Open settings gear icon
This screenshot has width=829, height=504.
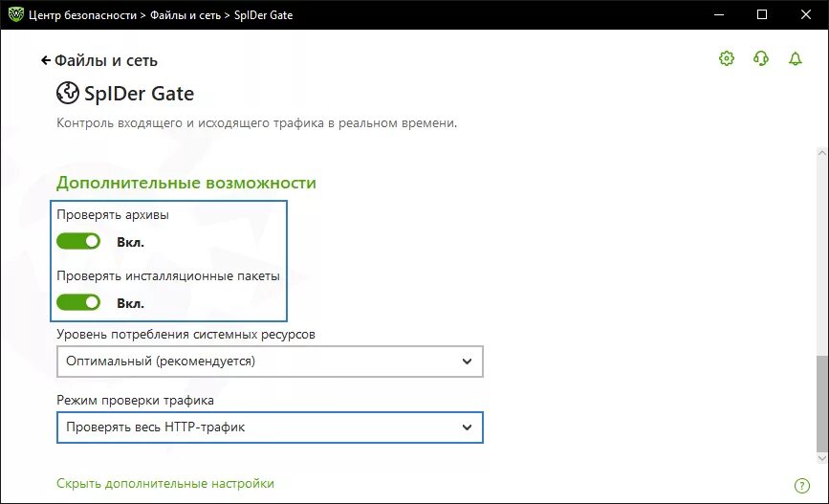click(727, 58)
